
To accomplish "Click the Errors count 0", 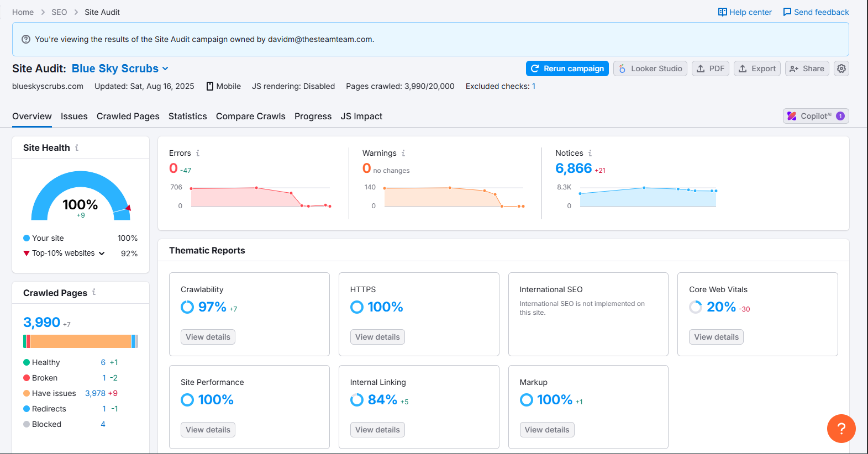I will [x=173, y=168].
